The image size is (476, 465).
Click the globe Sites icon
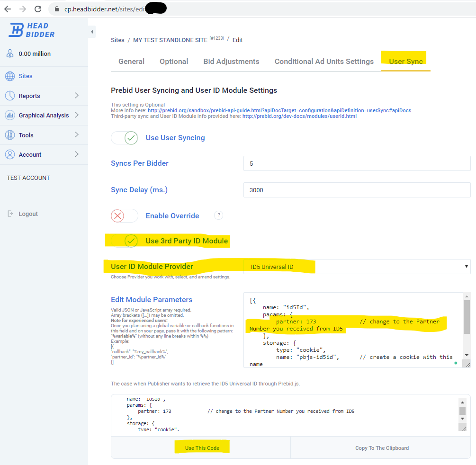point(10,76)
